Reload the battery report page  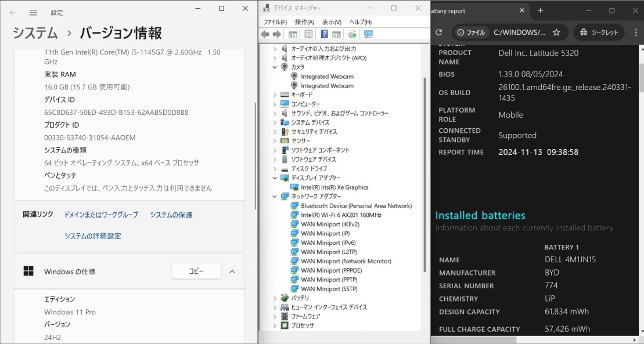point(438,32)
